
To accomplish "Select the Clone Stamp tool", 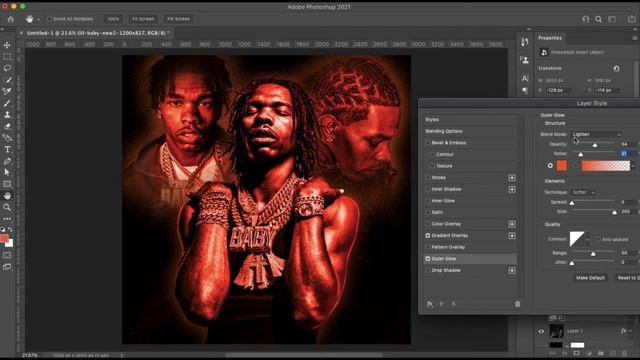I will tap(7, 115).
